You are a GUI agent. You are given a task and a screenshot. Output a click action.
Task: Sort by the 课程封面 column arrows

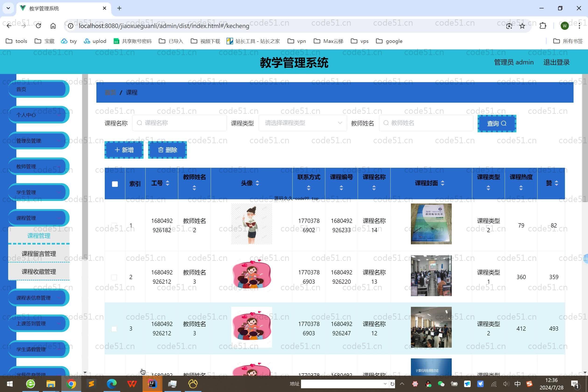tap(442, 183)
